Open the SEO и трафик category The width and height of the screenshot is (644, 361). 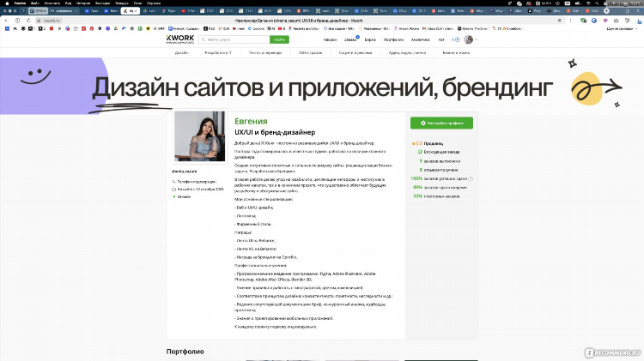pyautogui.click(x=310, y=52)
